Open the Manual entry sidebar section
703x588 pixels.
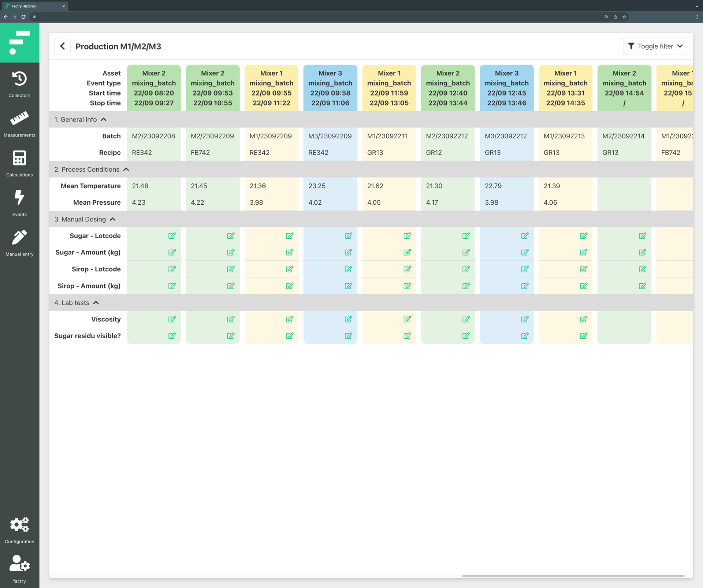19,243
